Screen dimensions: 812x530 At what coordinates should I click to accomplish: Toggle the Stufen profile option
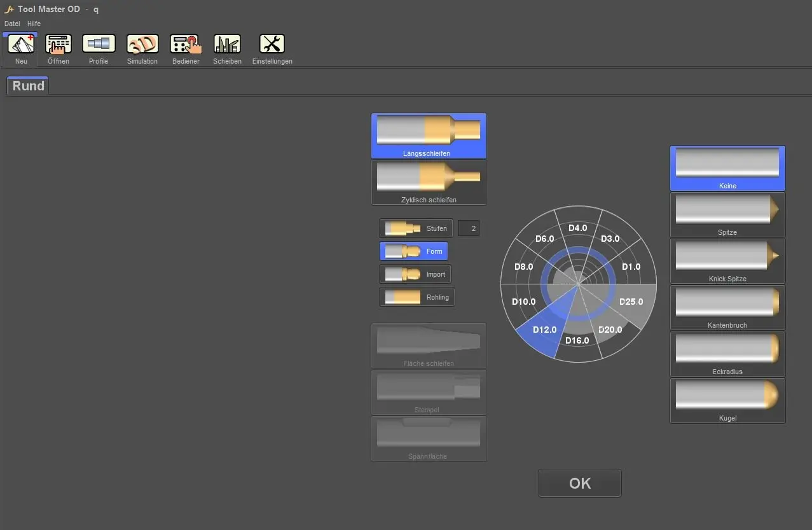pos(416,228)
